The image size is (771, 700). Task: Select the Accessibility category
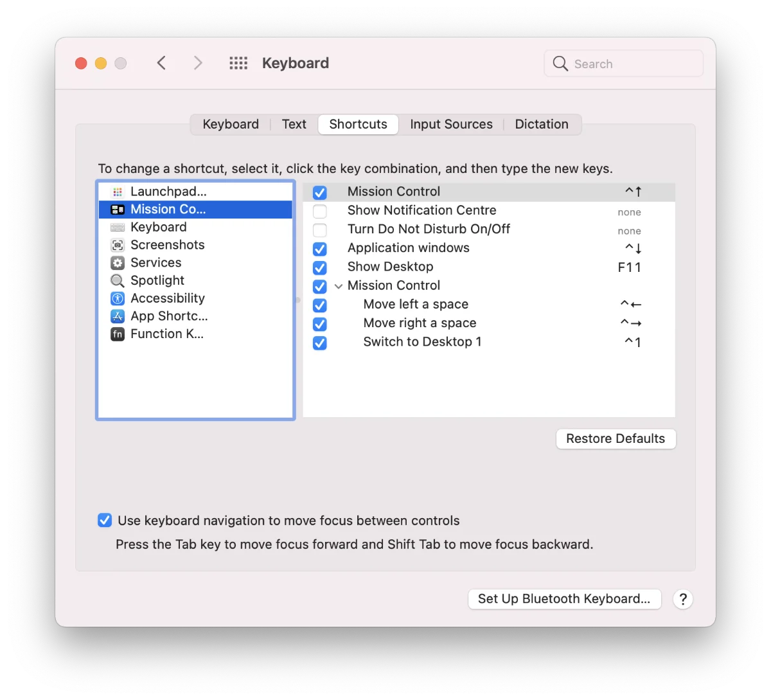(x=195, y=298)
